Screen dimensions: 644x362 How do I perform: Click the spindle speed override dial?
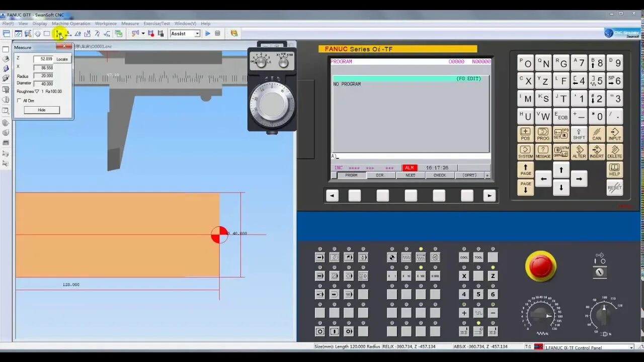point(603,316)
